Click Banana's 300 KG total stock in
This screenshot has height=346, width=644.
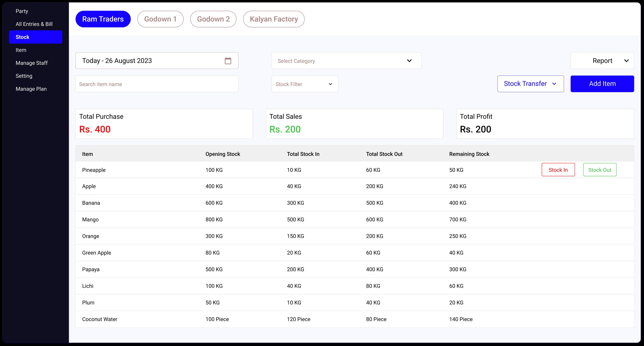point(296,203)
